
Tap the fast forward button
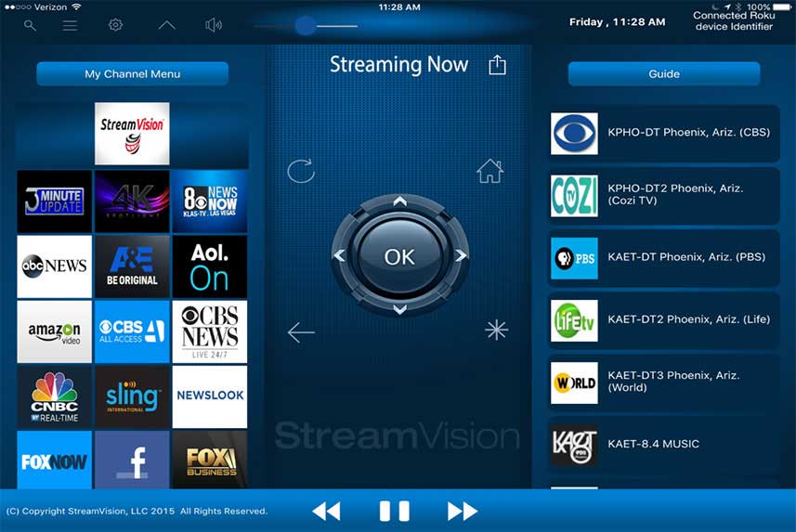click(462, 511)
